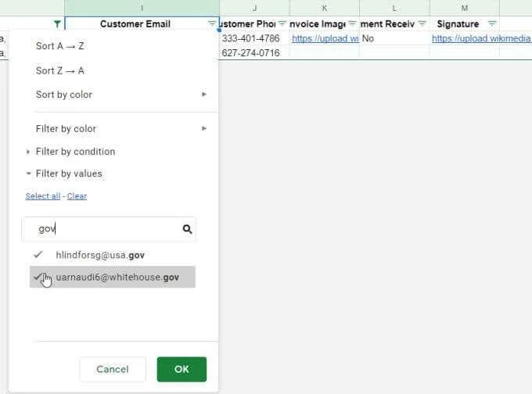Select the Payment Received cell showing No
Viewport: 532px width, 394px height.
[x=394, y=38]
